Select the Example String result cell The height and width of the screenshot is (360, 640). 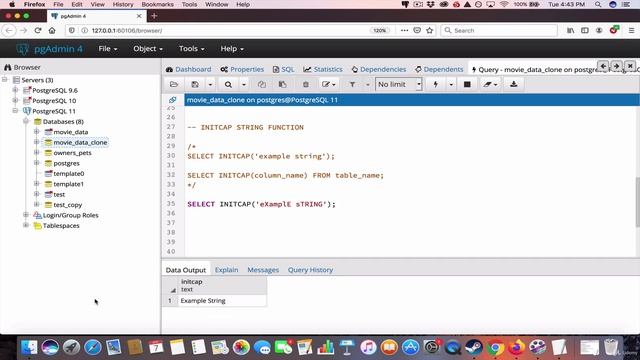pyautogui.click(x=222, y=301)
